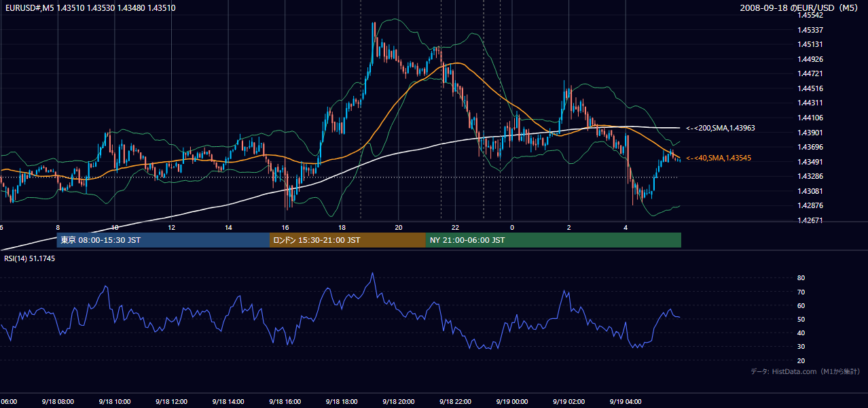Screen dimensions: 868x408
Task: Click price axis value 1.45337
Action: click(x=811, y=30)
